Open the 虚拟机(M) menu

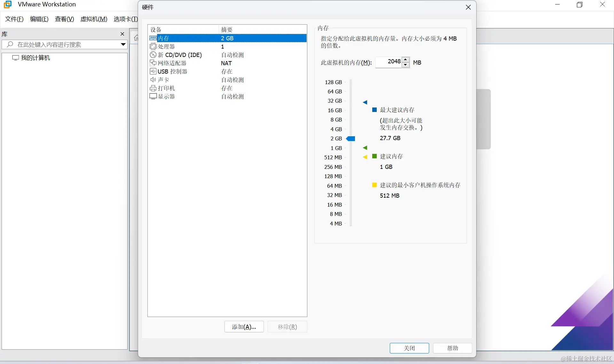pyautogui.click(x=94, y=19)
